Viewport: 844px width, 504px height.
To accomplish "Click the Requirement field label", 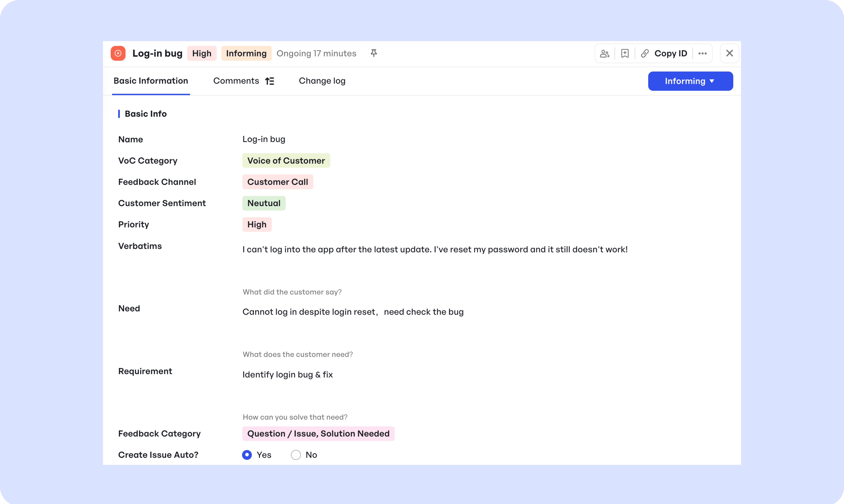I will (145, 371).
